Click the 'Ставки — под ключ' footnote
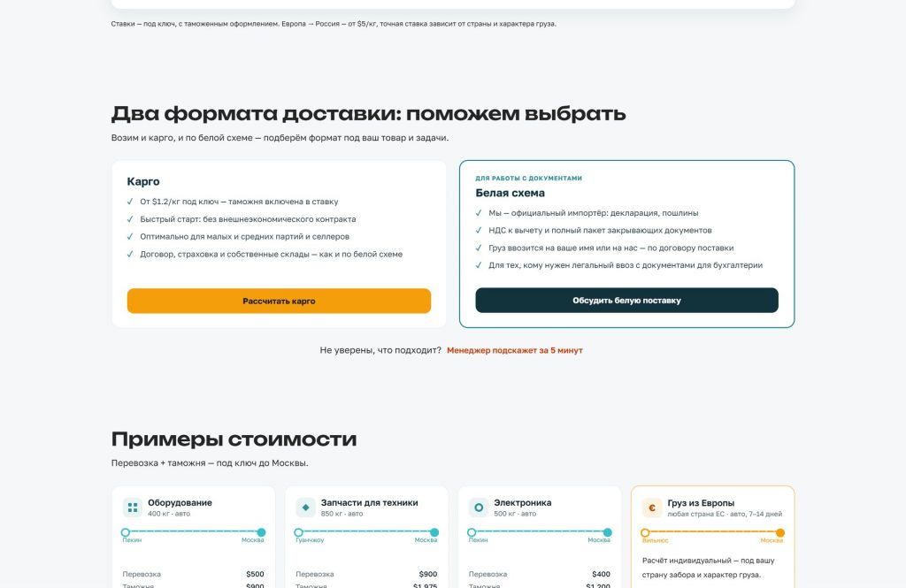This screenshot has height=588, width=906. [x=334, y=24]
